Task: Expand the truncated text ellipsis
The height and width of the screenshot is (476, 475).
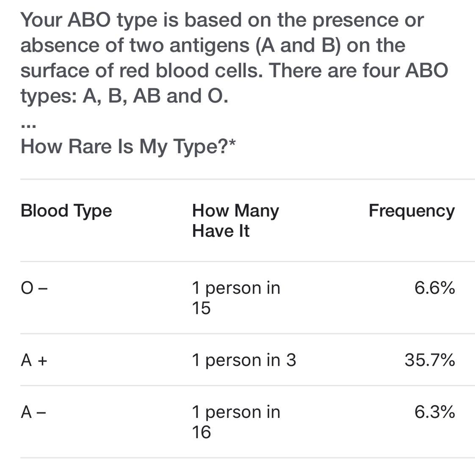Action: (x=28, y=126)
